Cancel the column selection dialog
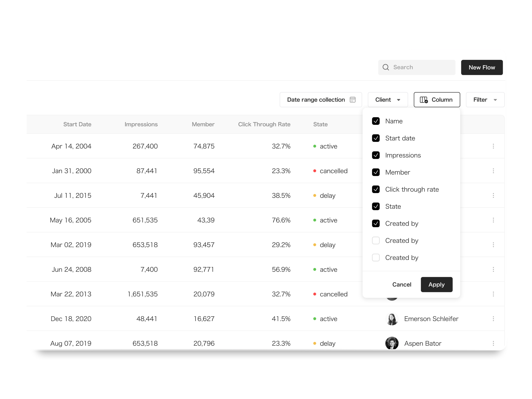This screenshot has width=532, height=399. (x=402, y=284)
